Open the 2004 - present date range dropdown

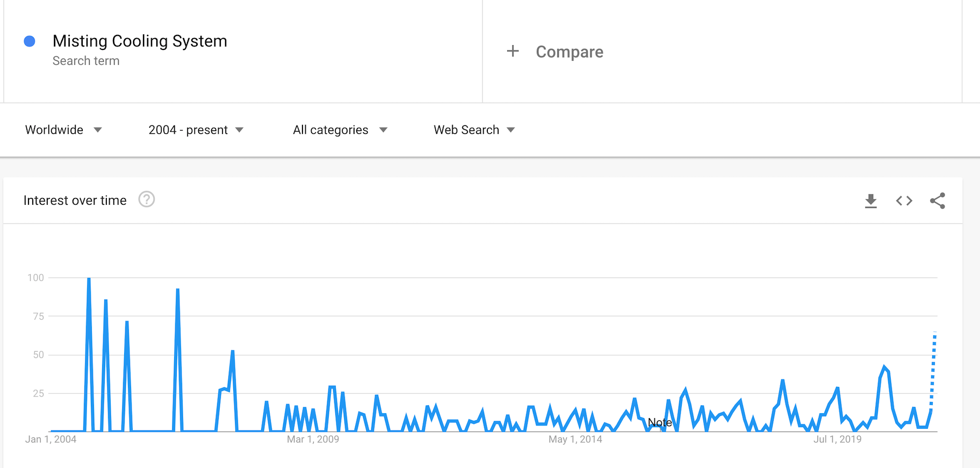click(x=196, y=130)
